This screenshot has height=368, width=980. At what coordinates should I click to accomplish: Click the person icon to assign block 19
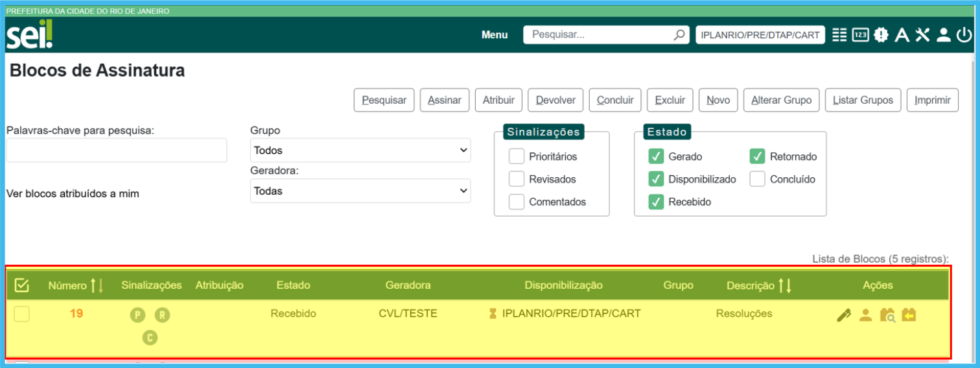tap(865, 315)
